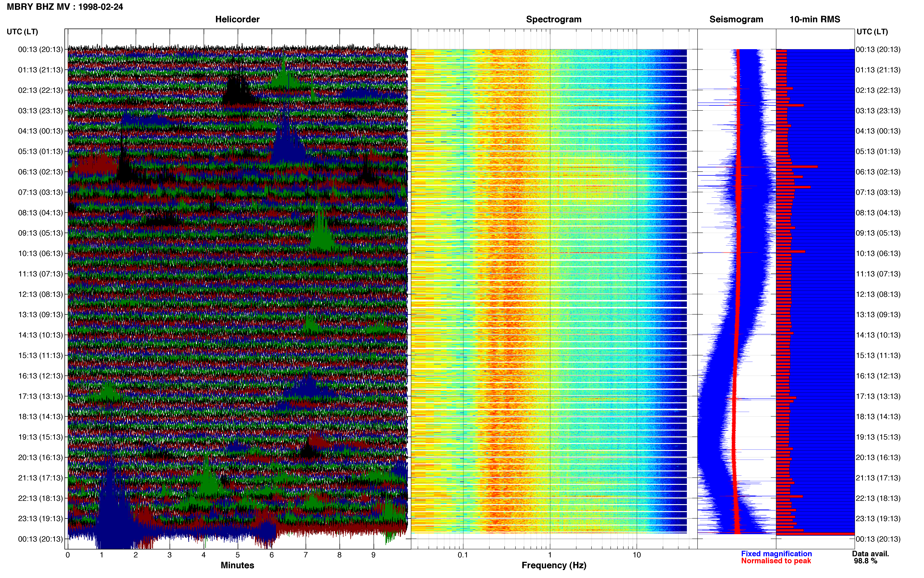Click the right 'UTC (LT)' axis label
924x578 pixels.
pyautogui.click(x=872, y=32)
